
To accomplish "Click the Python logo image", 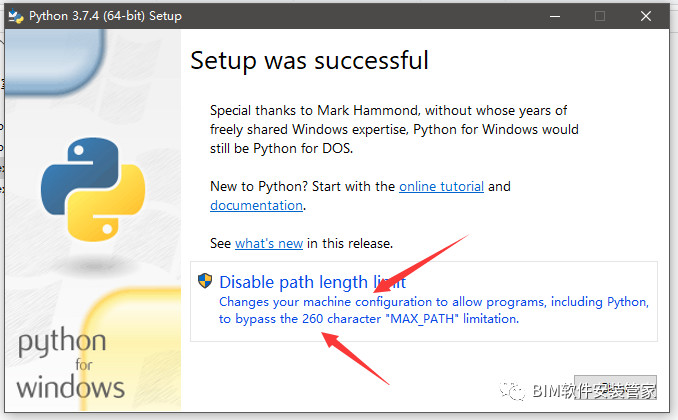I will tap(93, 189).
